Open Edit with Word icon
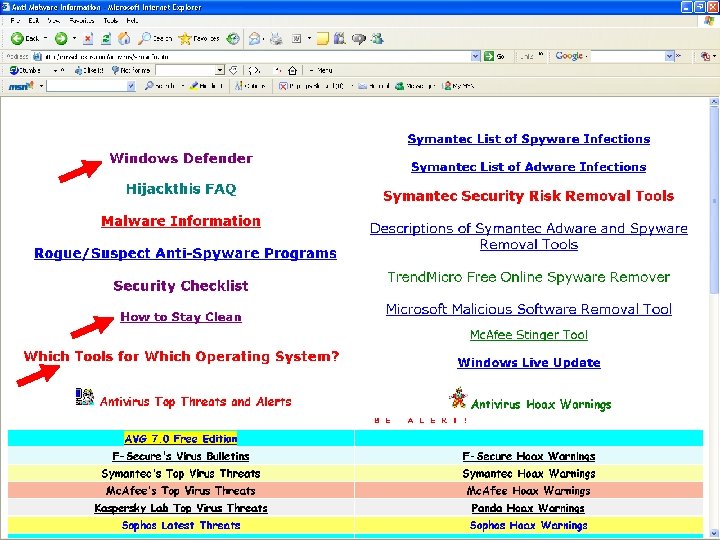The image size is (720, 540). 297,39
